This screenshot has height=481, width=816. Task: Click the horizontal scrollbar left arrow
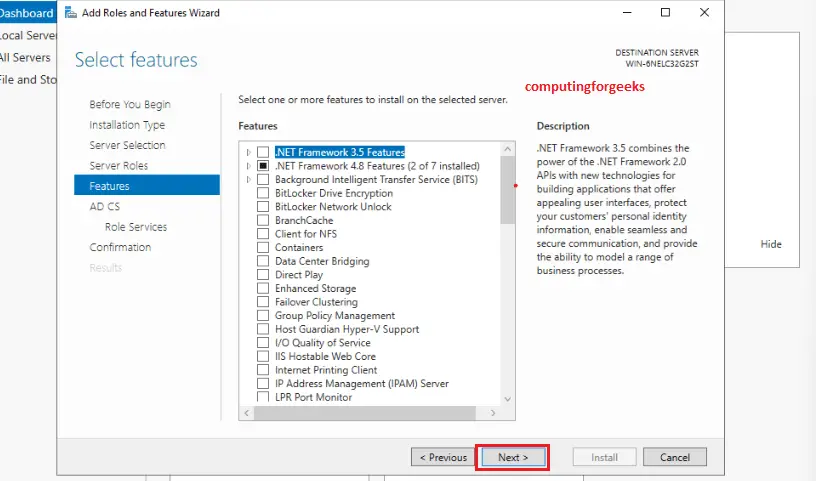tap(247, 413)
